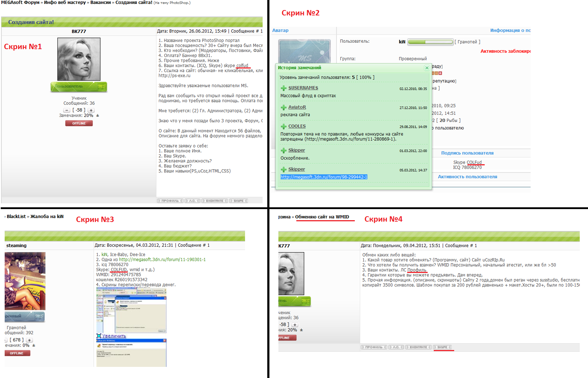This screenshot has height=378, width=588.
Task: Open ПРОФИЛЬ button under Скрин №4 post
Action: coord(374,347)
